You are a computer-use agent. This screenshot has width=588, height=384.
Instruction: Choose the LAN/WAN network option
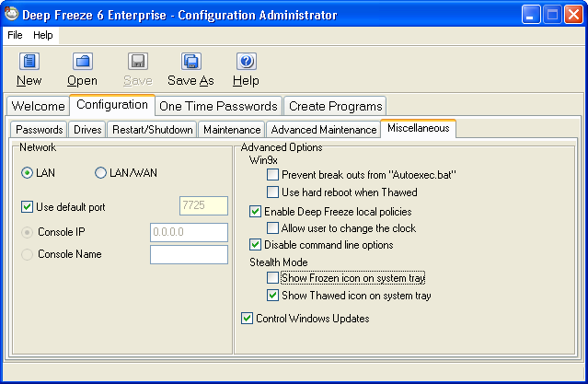[100, 173]
